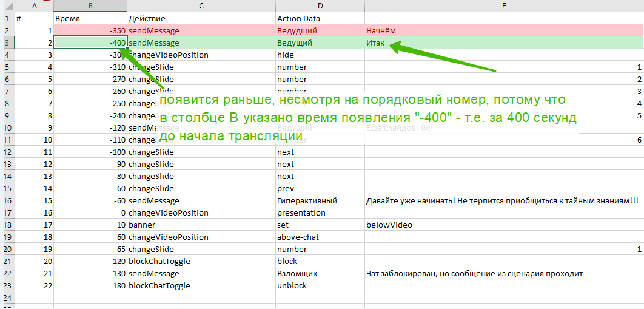The image size is (644, 309).
Task: Click the "Время" header cell
Action: coord(90,19)
